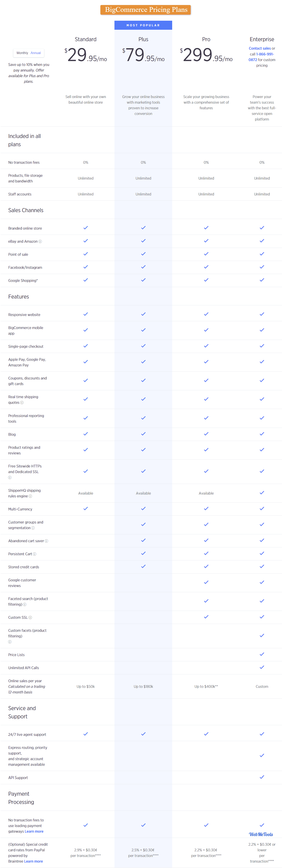282x868 pixels.
Task: Open info icon for ShipperHQ shipping rules engine
Action: pos(30,496)
